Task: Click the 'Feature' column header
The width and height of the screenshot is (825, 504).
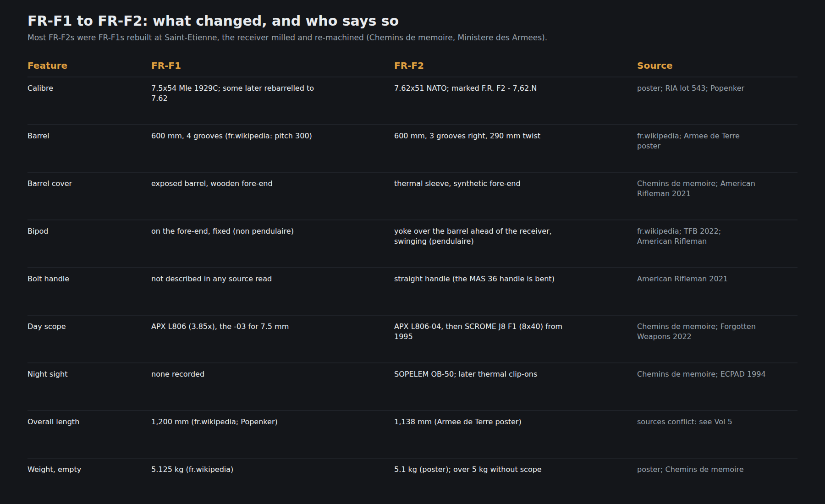Action: coord(47,66)
